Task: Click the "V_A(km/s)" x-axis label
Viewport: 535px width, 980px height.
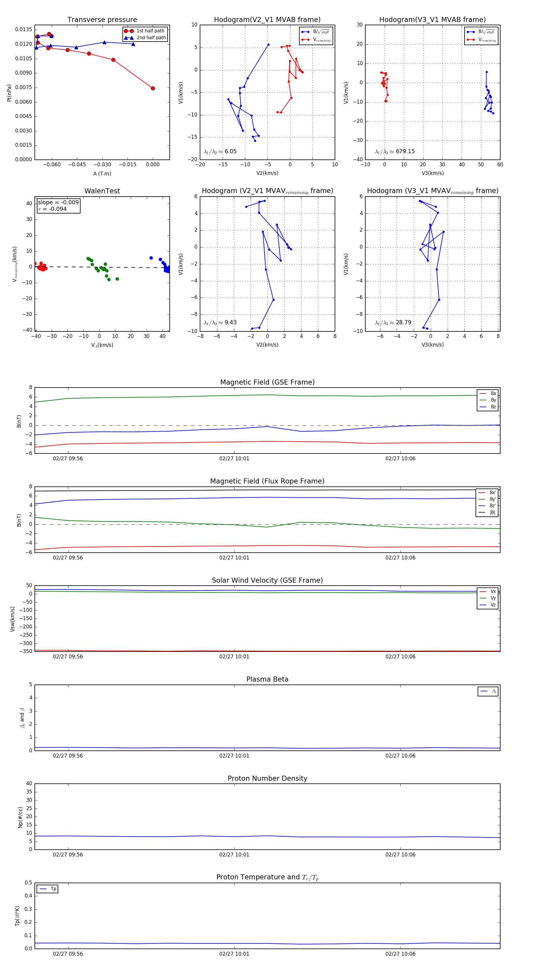Action: coord(102,345)
